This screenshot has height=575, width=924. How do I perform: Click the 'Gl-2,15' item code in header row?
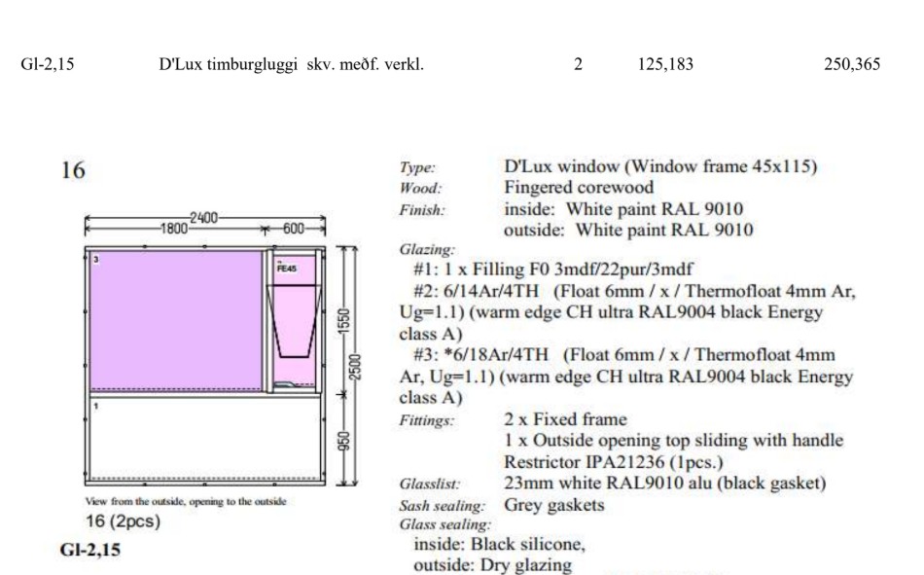tap(47, 63)
